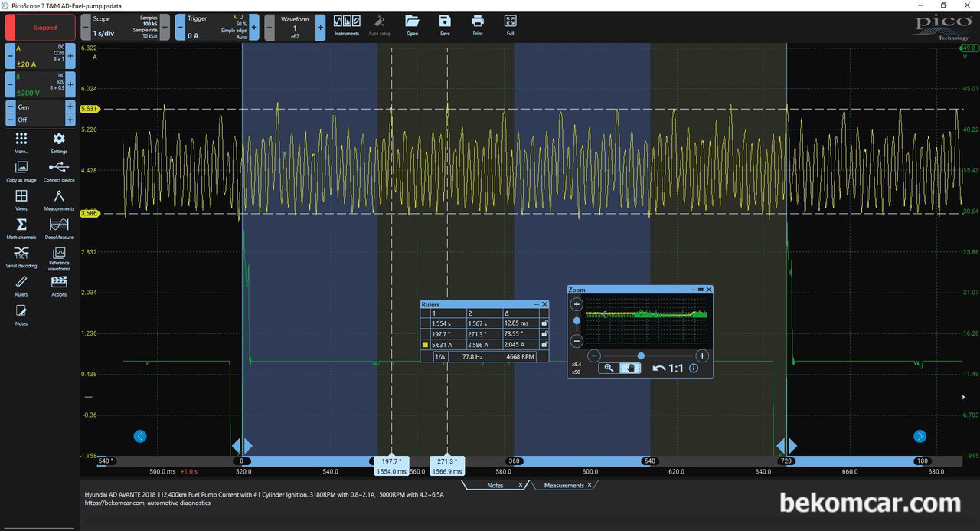Open channel A ±20 A options
Viewport: 980px width, 531px height.
pos(40,56)
